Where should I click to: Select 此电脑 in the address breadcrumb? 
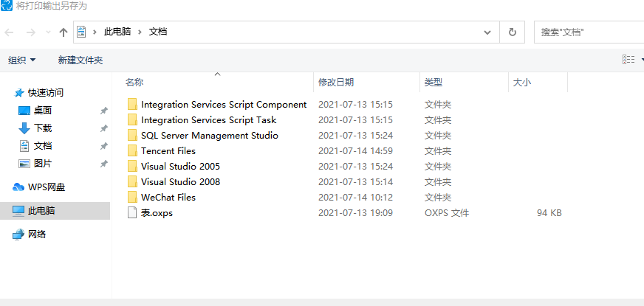click(117, 32)
